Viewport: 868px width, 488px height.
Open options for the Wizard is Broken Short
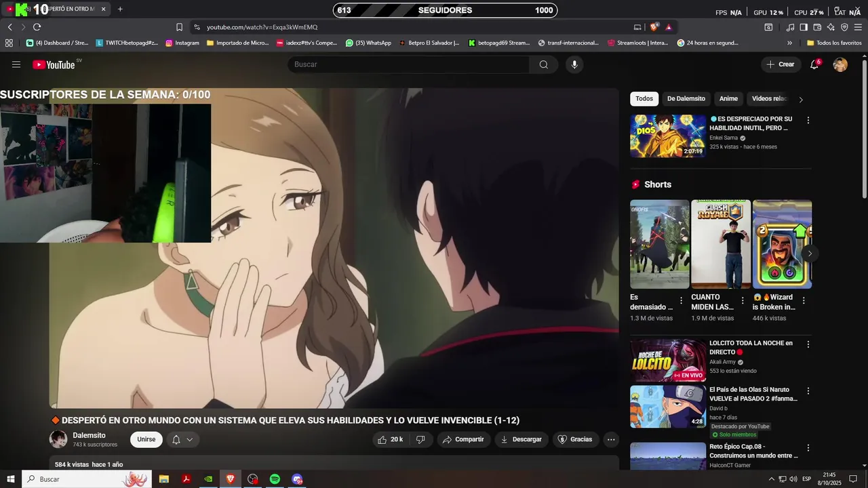(804, 301)
